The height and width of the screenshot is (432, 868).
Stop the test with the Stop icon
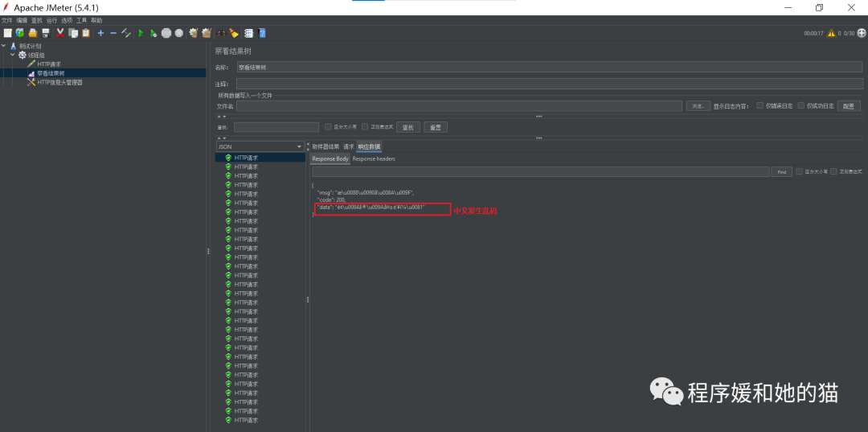click(x=166, y=33)
